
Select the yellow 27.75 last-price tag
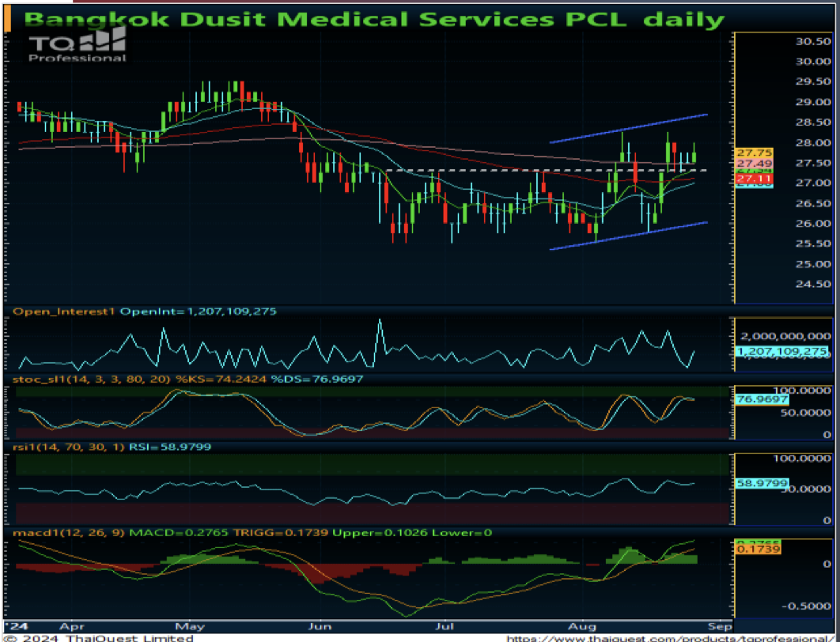pos(754,153)
